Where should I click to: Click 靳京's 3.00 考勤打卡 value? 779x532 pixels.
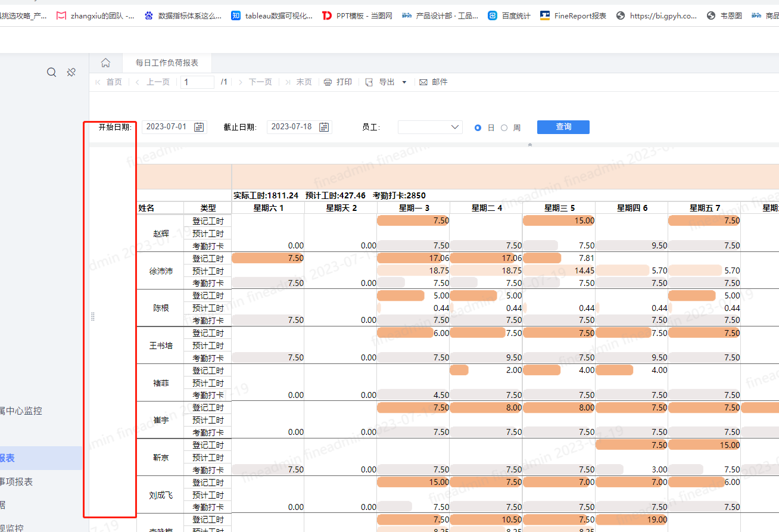click(659, 469)
